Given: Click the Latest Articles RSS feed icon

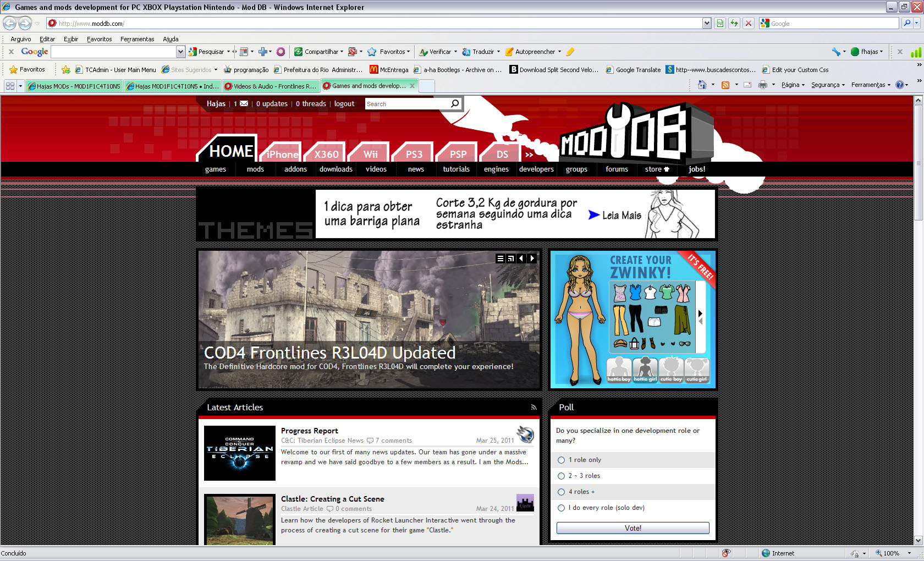Looking at the screenshot, I should [533, 408].
